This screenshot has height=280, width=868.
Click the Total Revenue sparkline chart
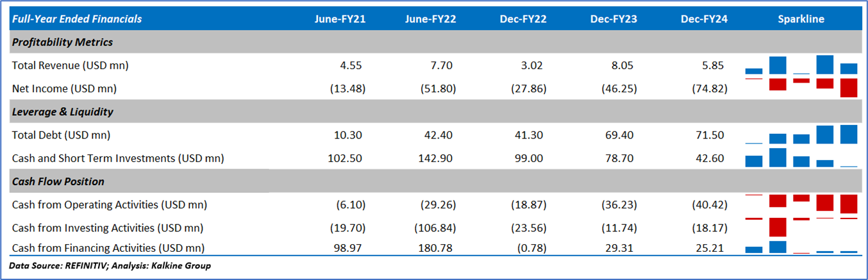point(801,65)
